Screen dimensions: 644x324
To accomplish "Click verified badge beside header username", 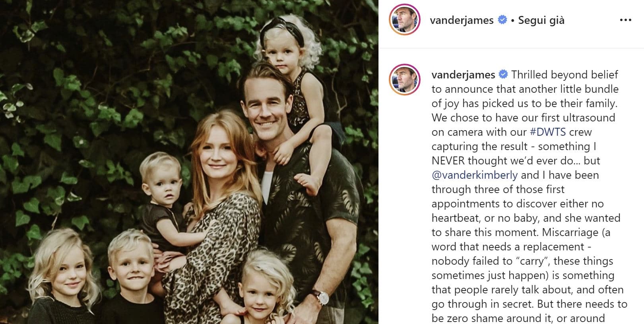I will point(502,20).
